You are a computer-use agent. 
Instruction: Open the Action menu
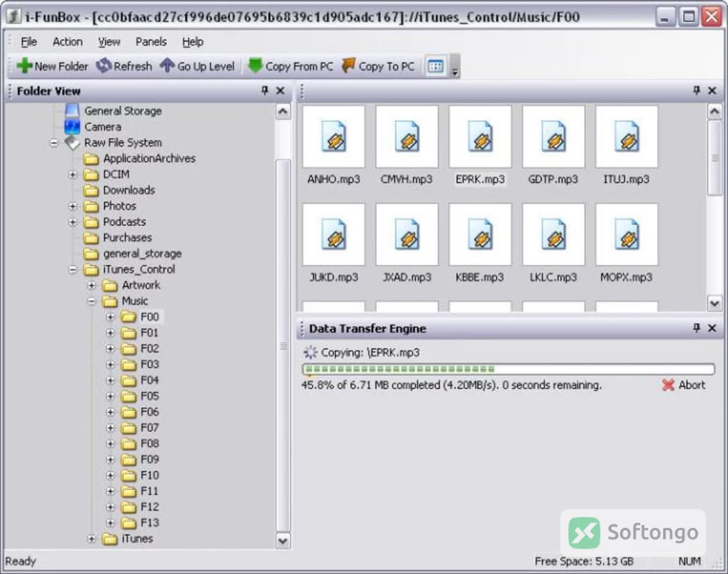(67, 41)
